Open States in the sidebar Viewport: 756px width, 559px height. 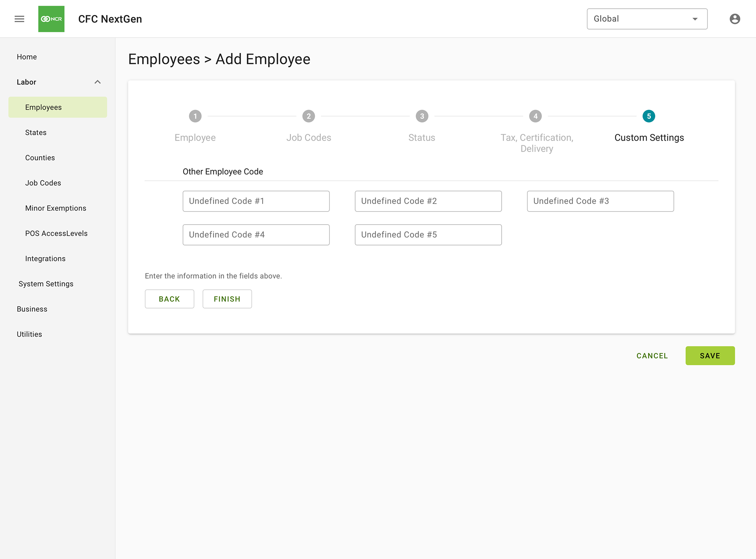coord(36,132)
